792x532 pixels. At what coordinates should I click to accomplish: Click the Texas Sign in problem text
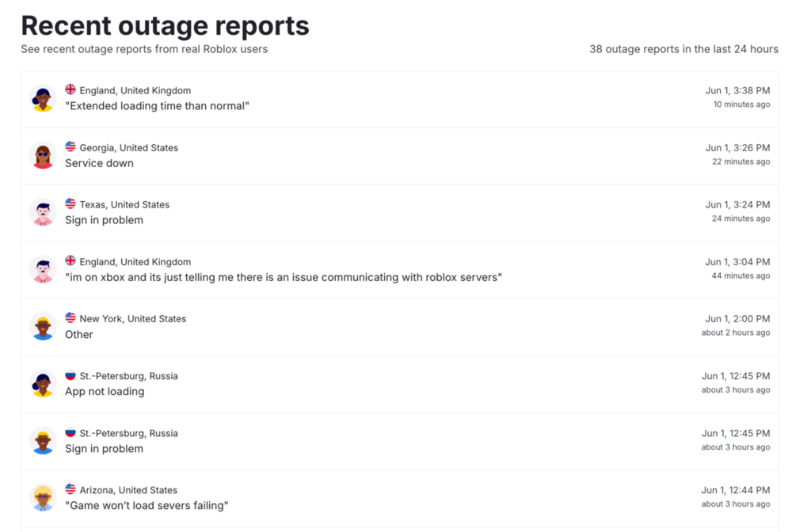click(104, 220)
